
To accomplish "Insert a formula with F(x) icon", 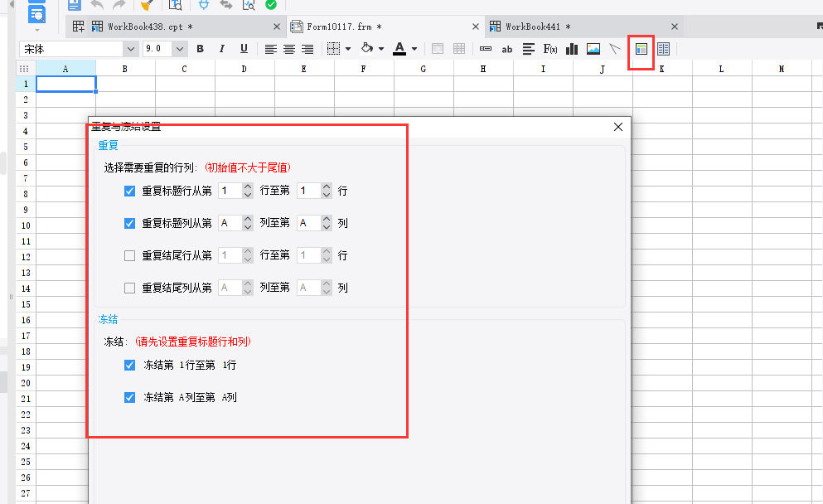I will pyautogui.click(x=550, y=49).
